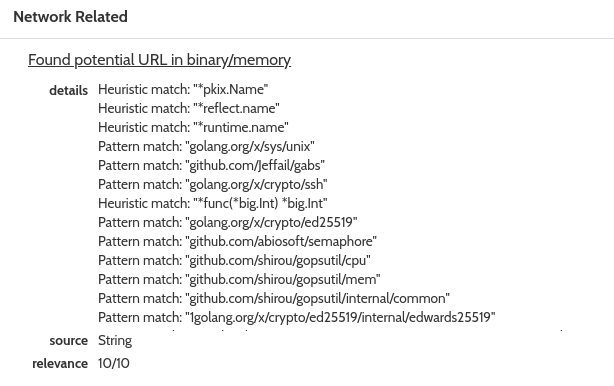The width and height of the screenshot is (614, 386).
Task: Open the 'Found potential URL in binary/memory' link
Action: pyautogui.click(x=159, y=60)
